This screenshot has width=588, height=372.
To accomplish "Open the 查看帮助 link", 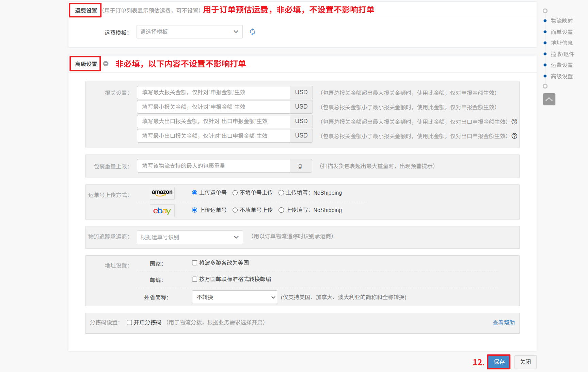I will [x=504, y=323].
